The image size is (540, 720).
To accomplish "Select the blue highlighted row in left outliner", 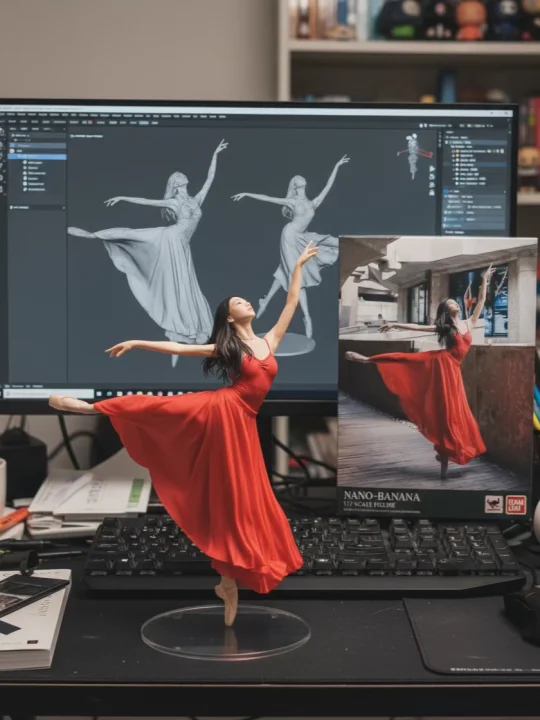I will tap(37, 157).
